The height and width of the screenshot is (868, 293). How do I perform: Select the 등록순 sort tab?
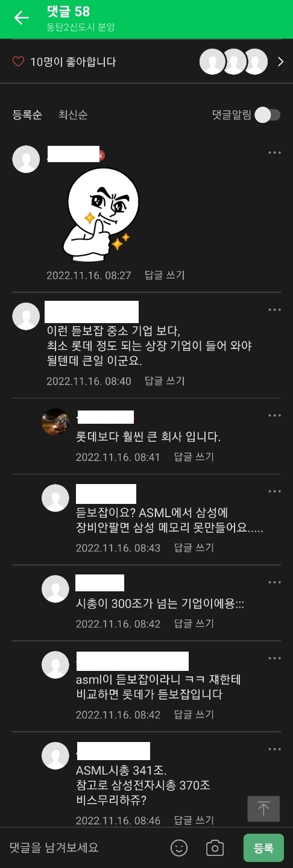[x=27, y=115]
